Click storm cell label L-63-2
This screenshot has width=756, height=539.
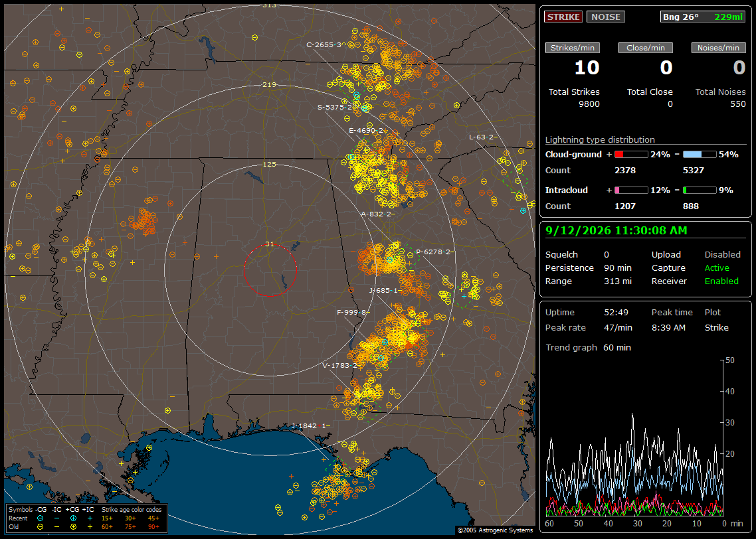[481, 137]
